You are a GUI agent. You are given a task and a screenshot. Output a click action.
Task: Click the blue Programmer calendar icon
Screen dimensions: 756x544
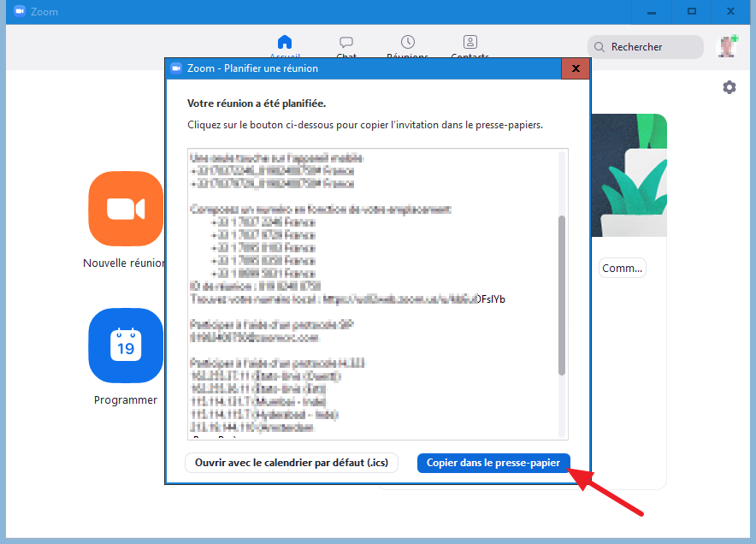coord(126,346)
